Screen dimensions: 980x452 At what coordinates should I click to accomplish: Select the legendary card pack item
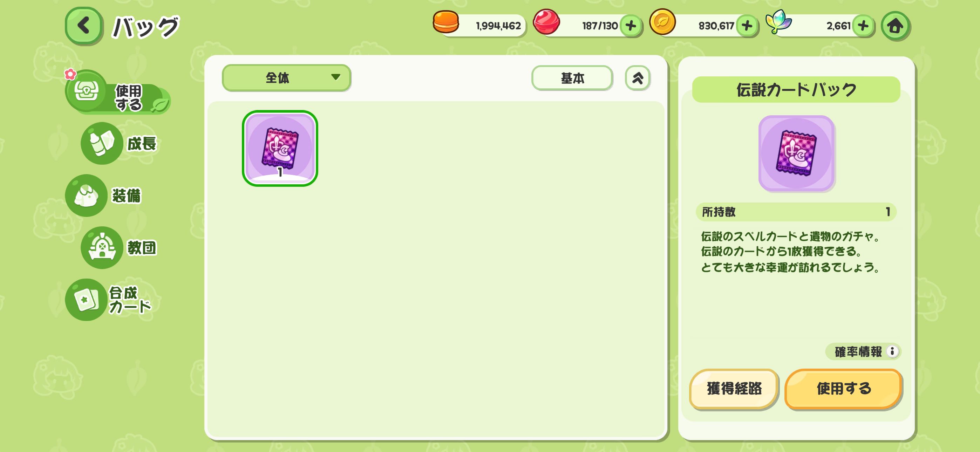[280, 148]
